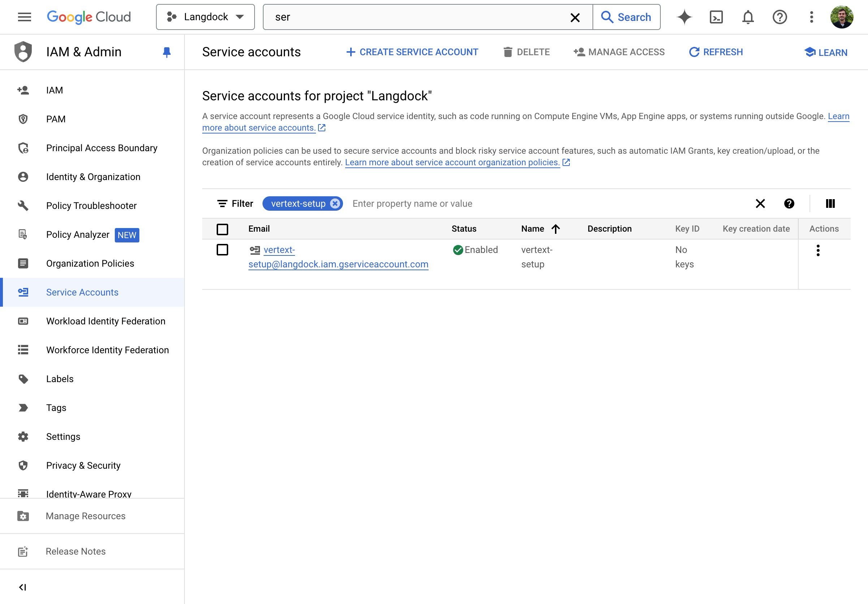Select all rows with the header checkbox

coord(222,229)
